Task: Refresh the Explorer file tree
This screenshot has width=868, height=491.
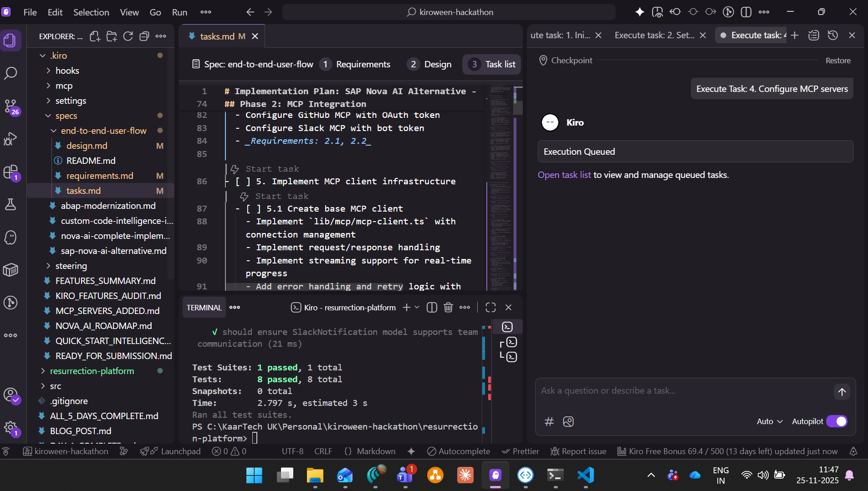Action: tap(128, 36)
